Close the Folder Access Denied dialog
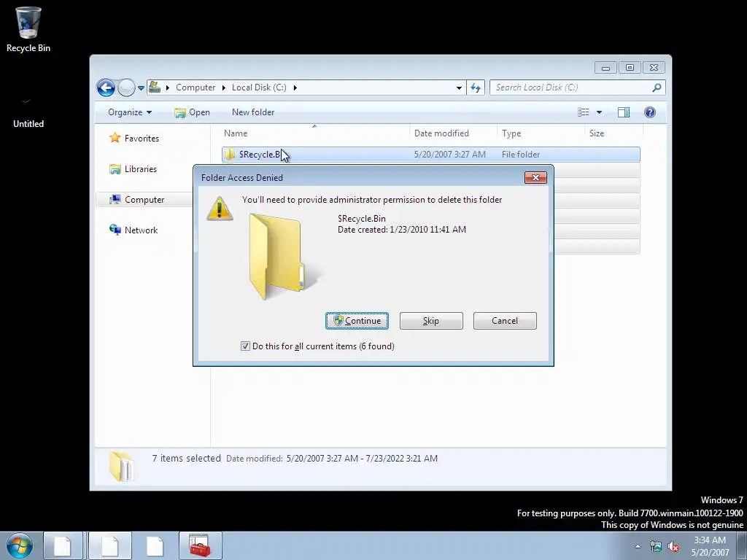747x560 pixels. click(x=535, y=178)
